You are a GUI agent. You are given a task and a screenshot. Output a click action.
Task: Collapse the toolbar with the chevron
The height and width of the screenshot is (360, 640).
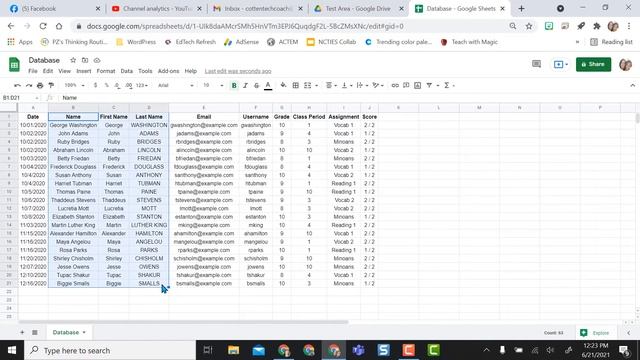[x=632, y=85]
